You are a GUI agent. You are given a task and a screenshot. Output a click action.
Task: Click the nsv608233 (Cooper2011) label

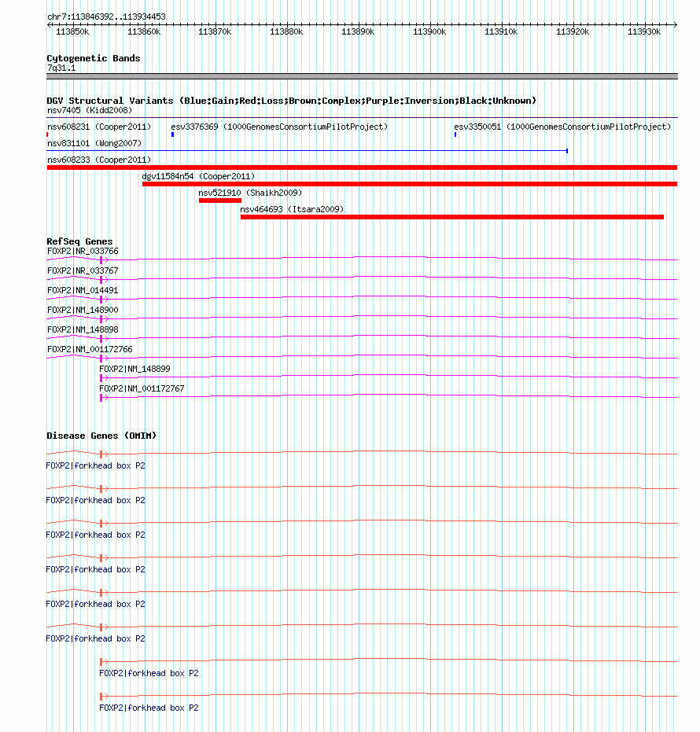[x=99, y=160]
